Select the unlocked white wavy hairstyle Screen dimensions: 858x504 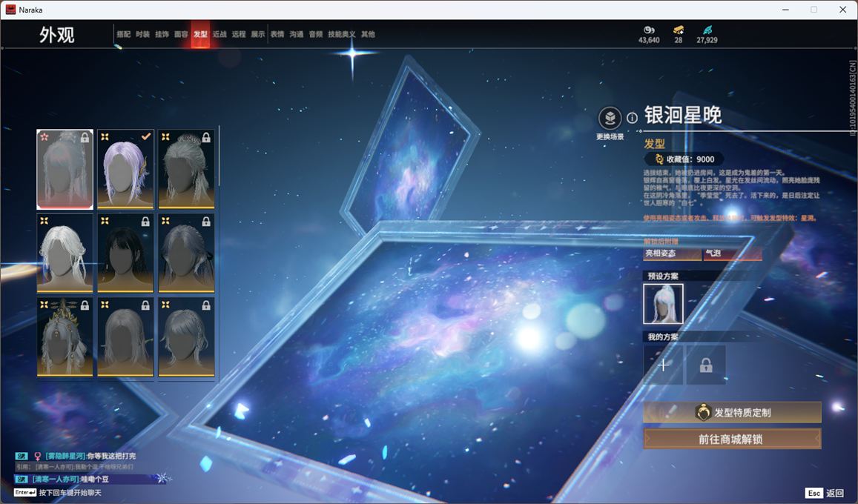65,253
